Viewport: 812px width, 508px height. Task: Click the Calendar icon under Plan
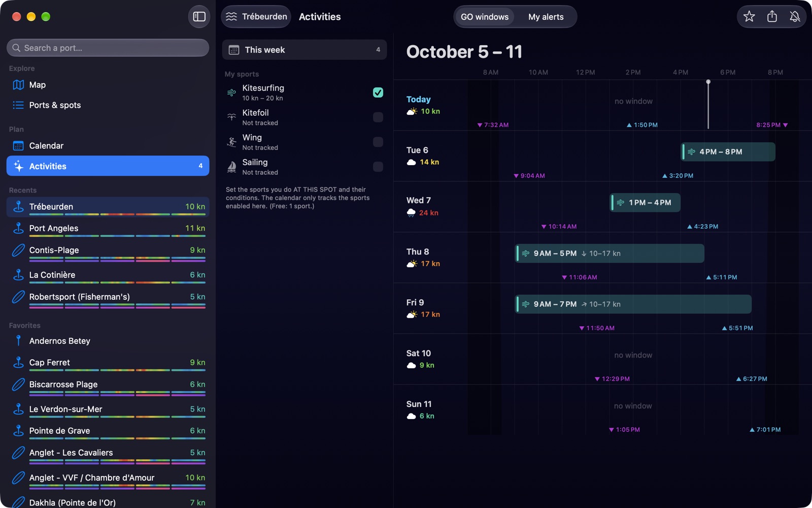click(x=18, y=146)
